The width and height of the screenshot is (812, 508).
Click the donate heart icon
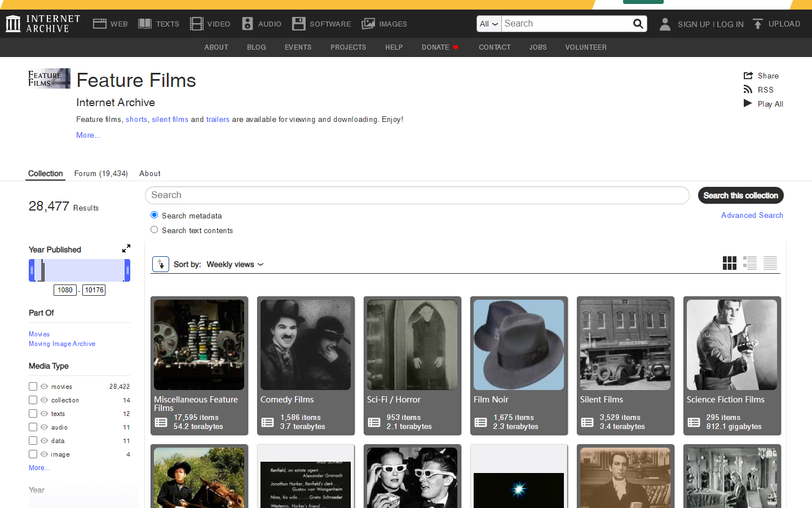pos(456,47)
